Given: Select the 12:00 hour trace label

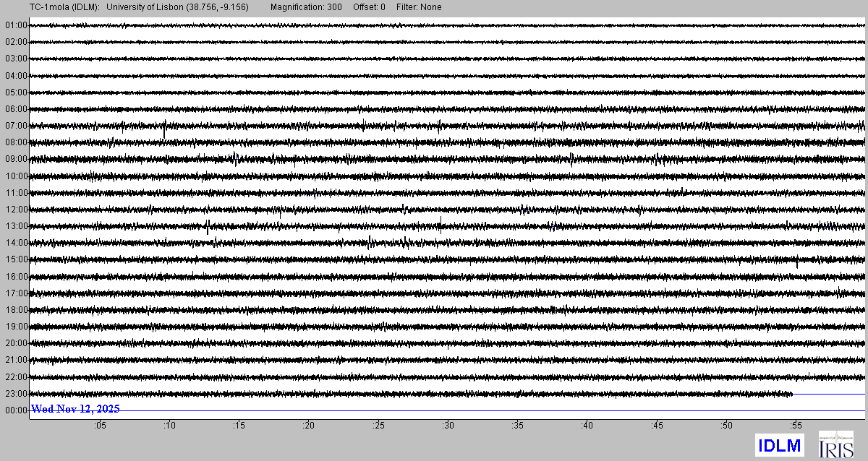Looking at the screenshot, I should 16,210.
